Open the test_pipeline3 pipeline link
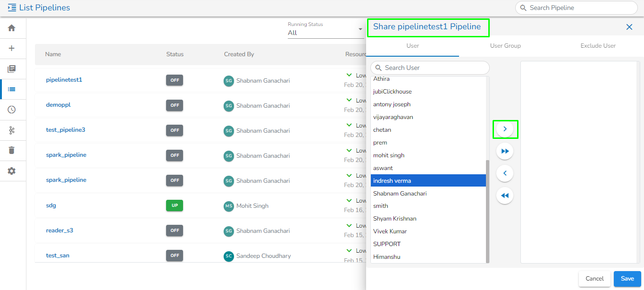Screen dimensions: 644x290 [x=66, y=130]
